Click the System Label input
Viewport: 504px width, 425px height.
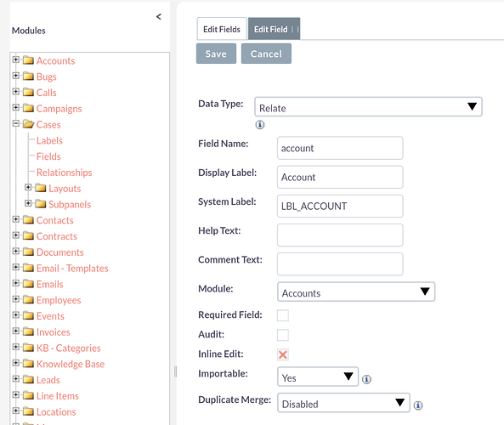[340, 206]
